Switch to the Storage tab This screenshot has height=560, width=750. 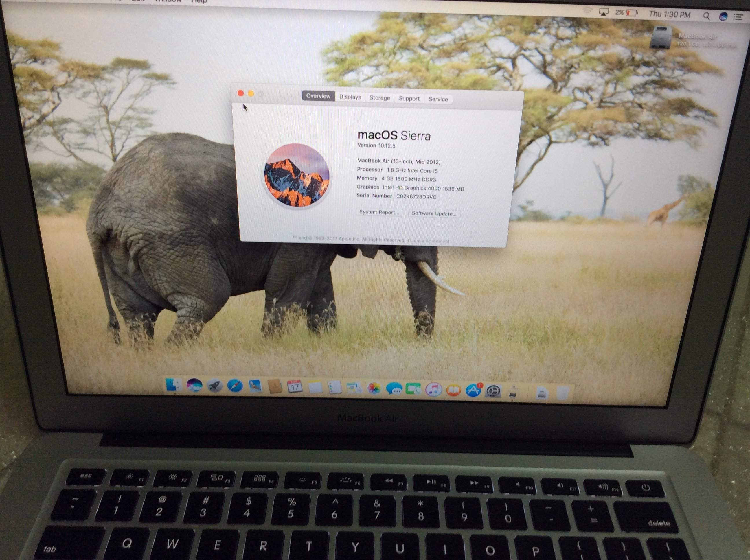click(380, 98)
